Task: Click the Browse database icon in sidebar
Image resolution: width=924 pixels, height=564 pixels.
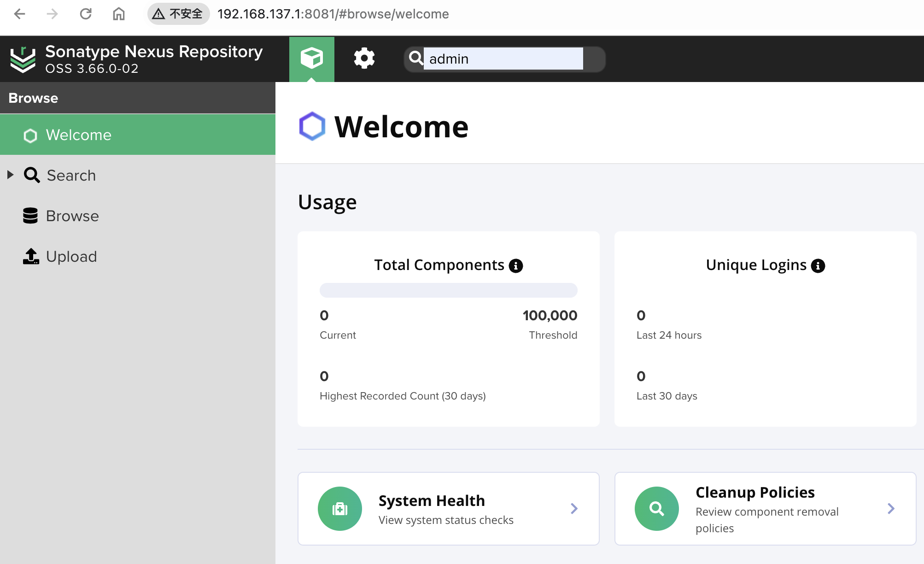Action: 31,216
